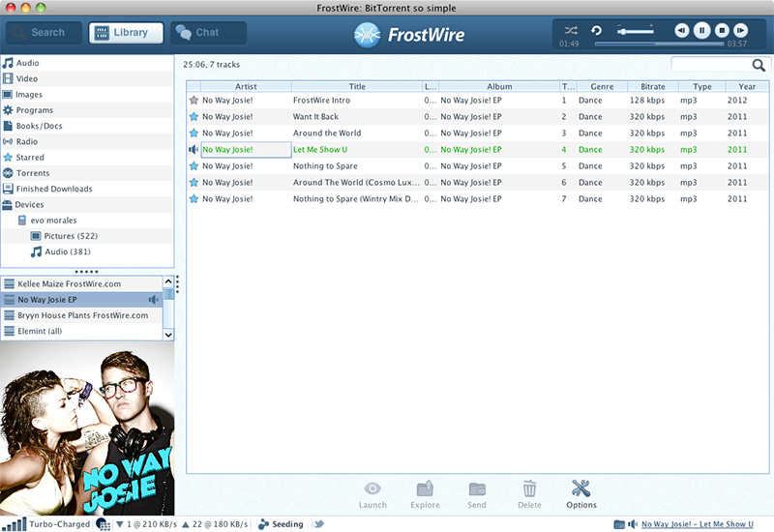Stop playback with the stop button
The height and width of the screenshot is (532, 774).
(721, 31)
